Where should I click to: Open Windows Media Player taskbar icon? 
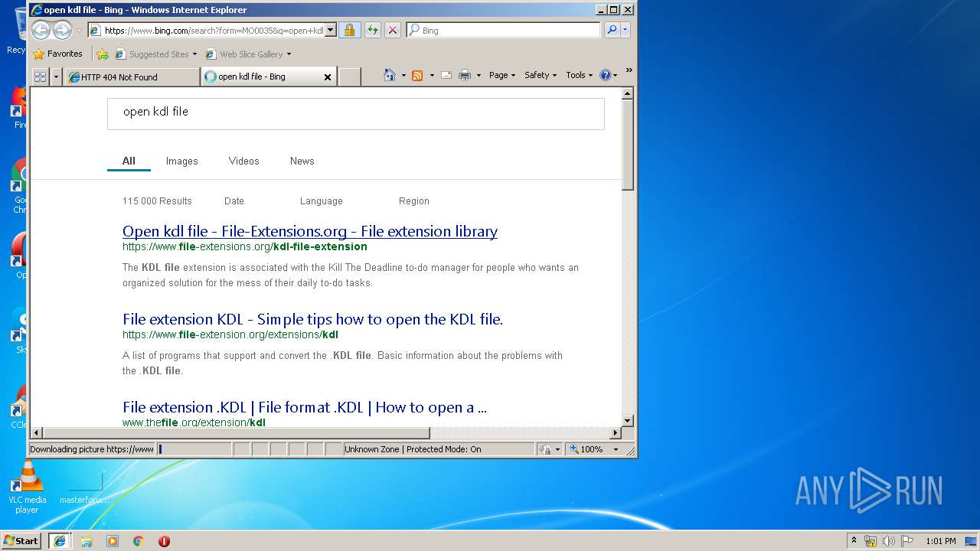113,541
